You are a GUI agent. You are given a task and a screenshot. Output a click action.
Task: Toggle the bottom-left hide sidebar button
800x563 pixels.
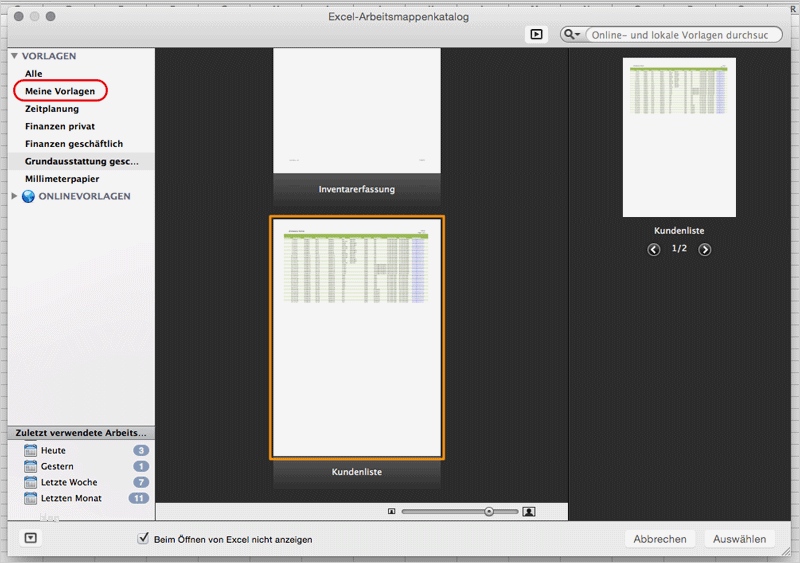(x=31, y=537)
